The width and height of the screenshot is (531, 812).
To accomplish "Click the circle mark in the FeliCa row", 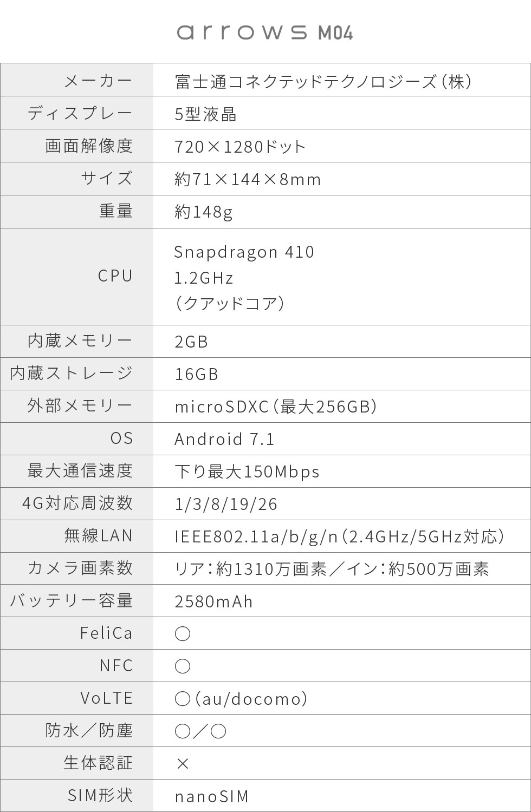I will (183, 634).
